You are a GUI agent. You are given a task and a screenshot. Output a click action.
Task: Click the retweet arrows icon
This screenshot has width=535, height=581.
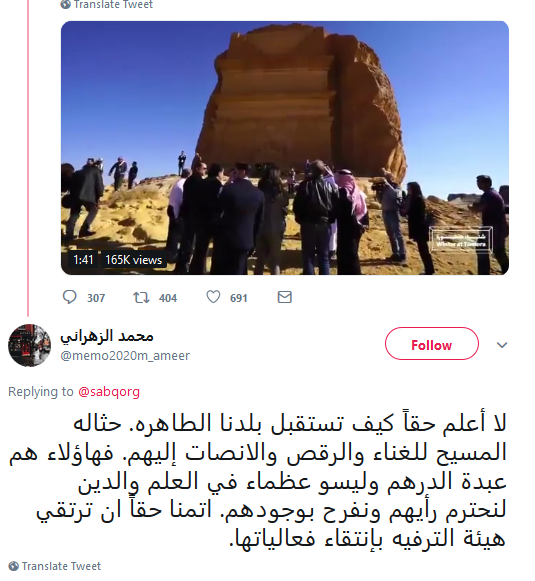[x=141, y=297]
